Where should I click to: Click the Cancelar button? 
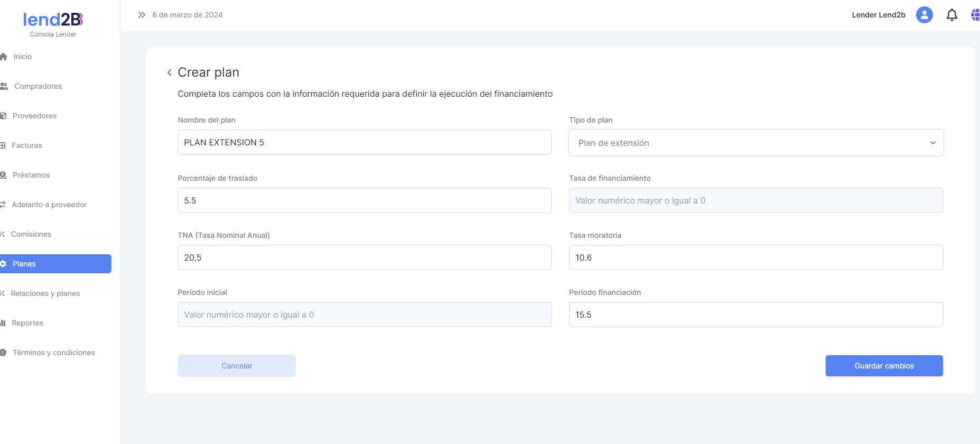236,366
